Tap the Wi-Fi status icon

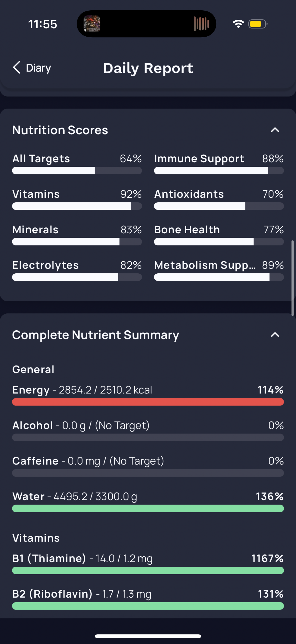click(x=238, y=24)
